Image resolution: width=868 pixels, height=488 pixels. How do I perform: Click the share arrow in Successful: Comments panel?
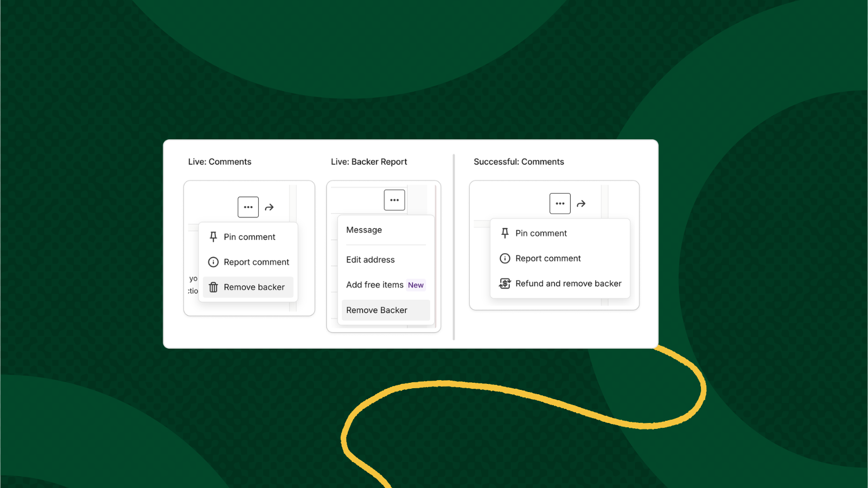pos(581,204)
